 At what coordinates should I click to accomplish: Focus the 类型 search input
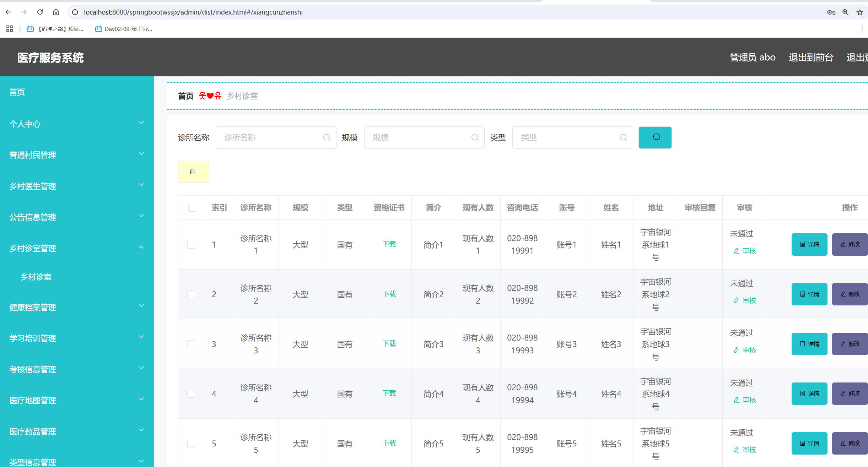click(x=572, y=137)
